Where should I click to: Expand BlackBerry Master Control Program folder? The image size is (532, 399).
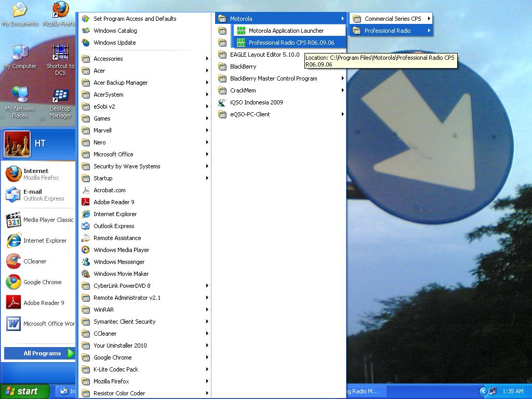(281, 78)
